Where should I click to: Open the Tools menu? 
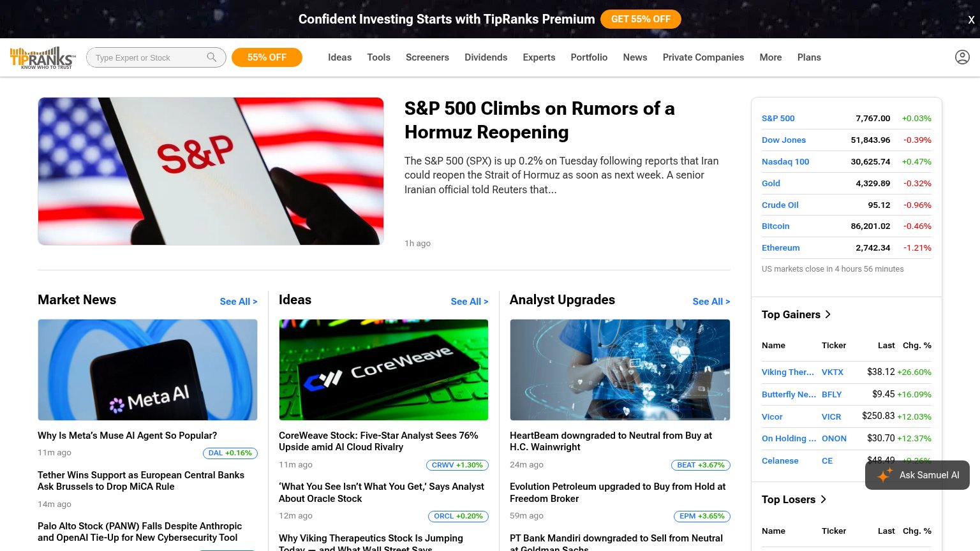coord(378,57)
